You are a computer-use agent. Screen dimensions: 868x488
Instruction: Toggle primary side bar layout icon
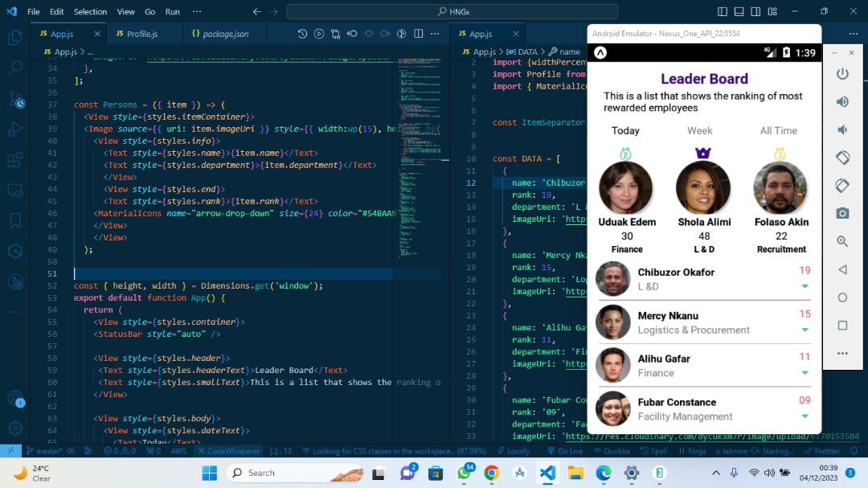(723, 11)
